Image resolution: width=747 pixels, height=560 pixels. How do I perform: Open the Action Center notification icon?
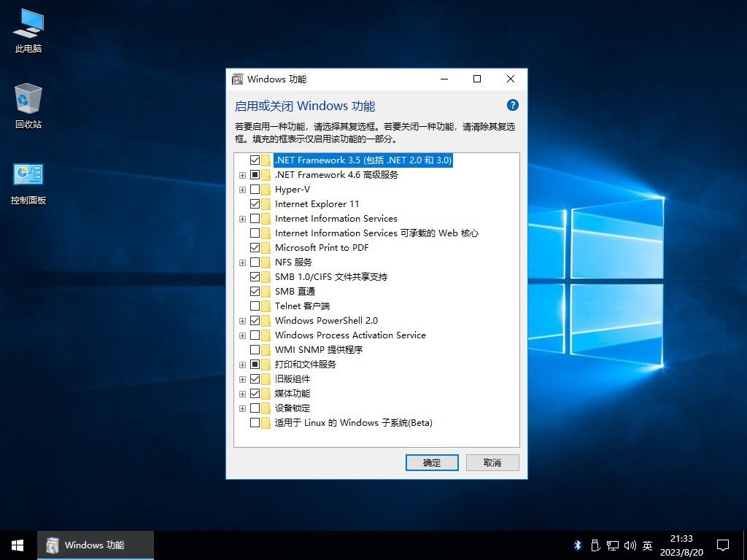[723, 545]
